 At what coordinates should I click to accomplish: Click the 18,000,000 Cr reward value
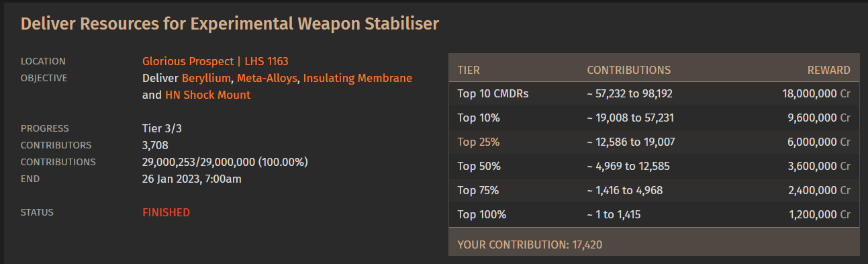816,94
